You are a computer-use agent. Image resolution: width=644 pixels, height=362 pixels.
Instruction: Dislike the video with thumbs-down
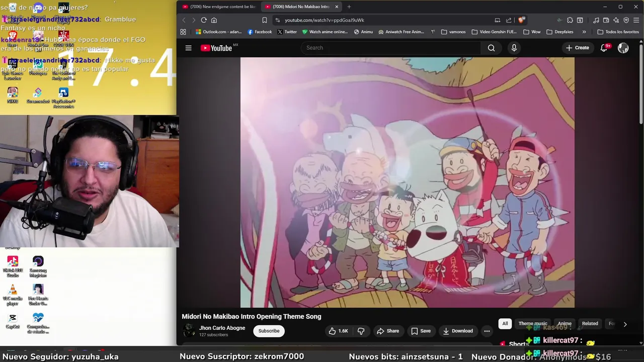361,331
